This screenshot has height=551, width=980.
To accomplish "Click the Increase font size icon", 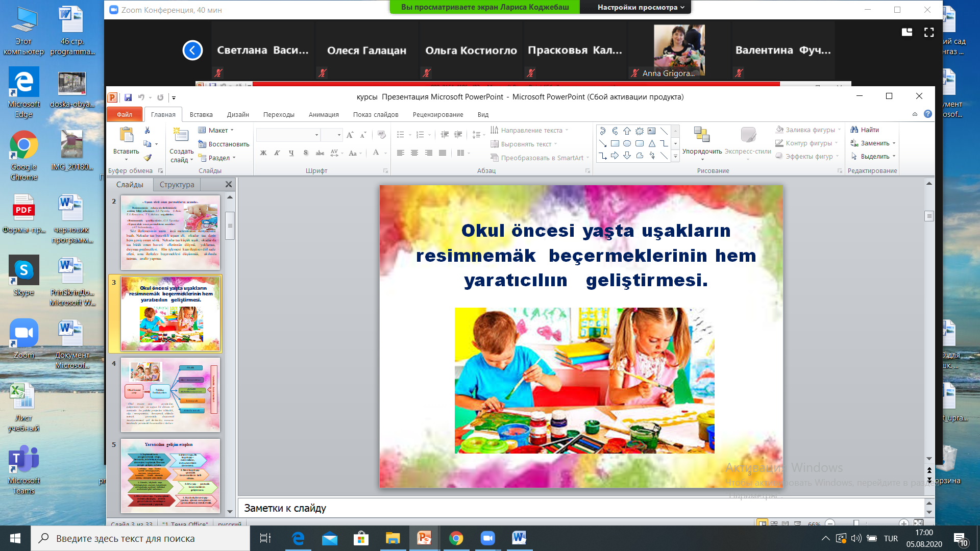I will pos(350,135).
